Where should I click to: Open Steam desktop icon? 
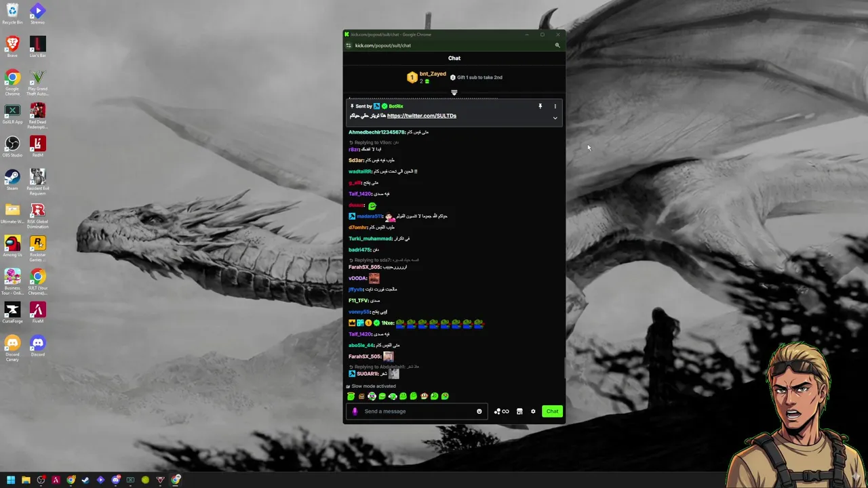coord(12,180)
